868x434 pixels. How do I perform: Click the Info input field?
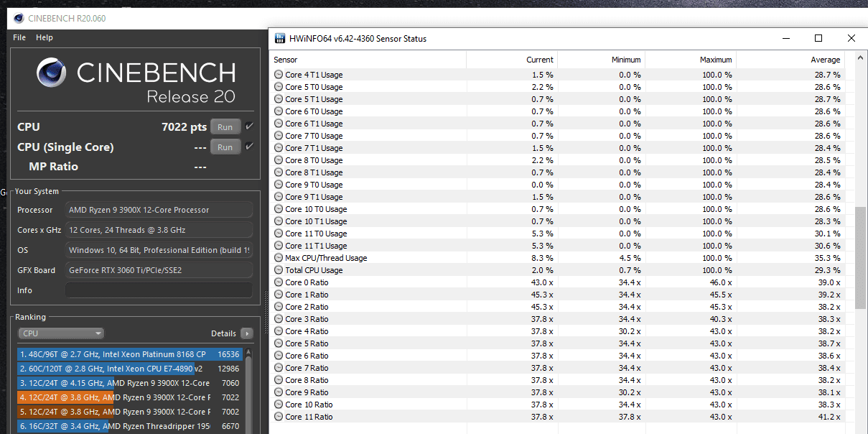tap(159, 290)
